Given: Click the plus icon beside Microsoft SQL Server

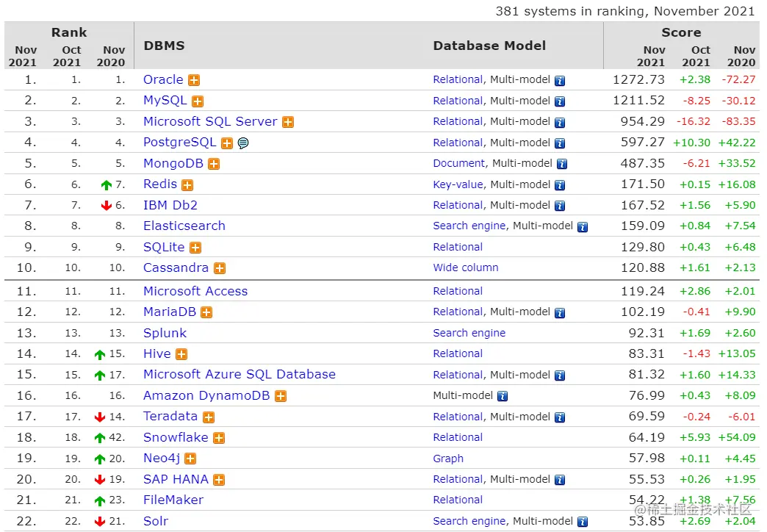Looking at the screenshot, I should (x=288, y=122).
